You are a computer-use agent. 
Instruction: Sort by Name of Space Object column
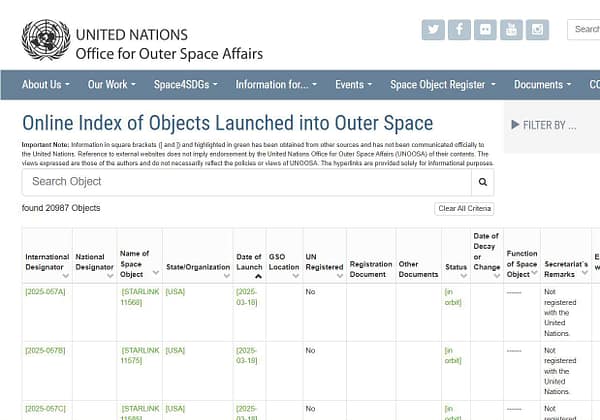coord(139,261)
